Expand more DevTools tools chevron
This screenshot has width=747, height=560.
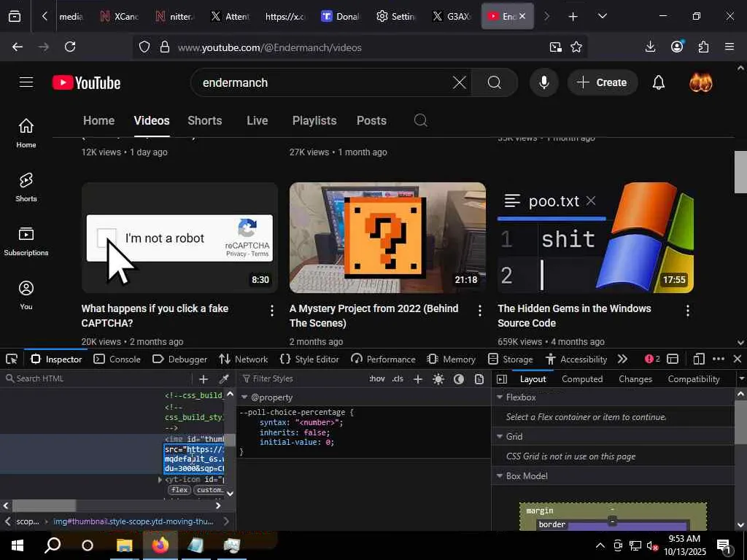622,359
